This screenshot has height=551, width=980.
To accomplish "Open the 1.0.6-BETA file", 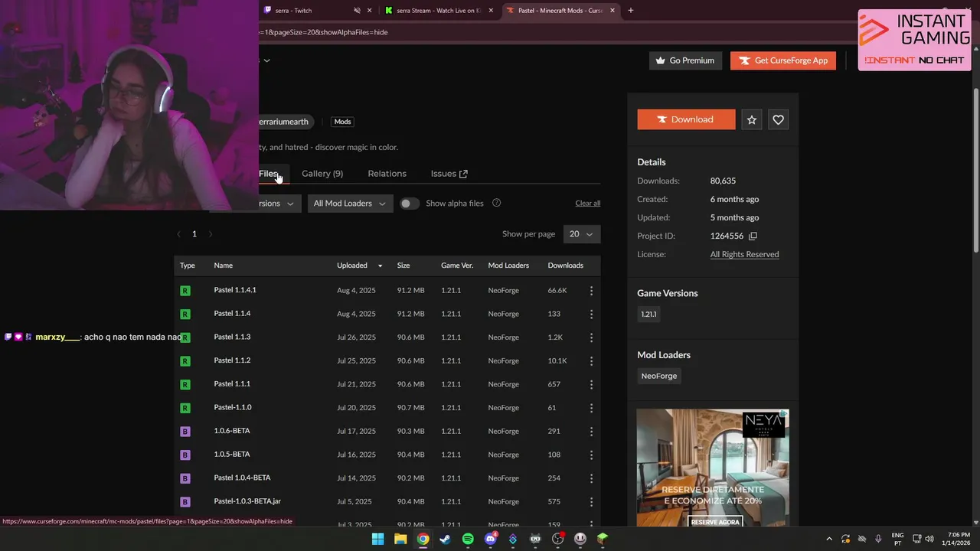I will (x=232, y=431).
